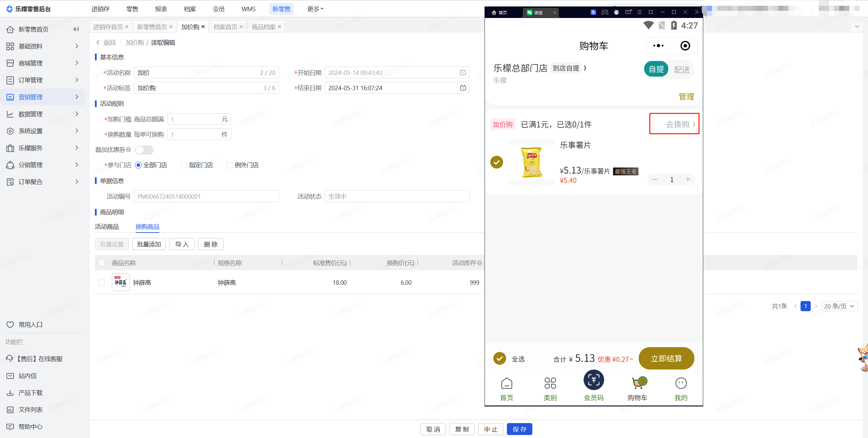
Task: Click 常用入口 heart entry
Action: 24,324
